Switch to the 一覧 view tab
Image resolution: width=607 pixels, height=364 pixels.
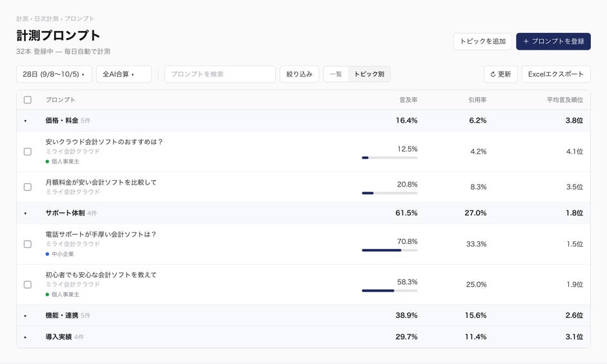pyautogui.click(x=336, y=74)
